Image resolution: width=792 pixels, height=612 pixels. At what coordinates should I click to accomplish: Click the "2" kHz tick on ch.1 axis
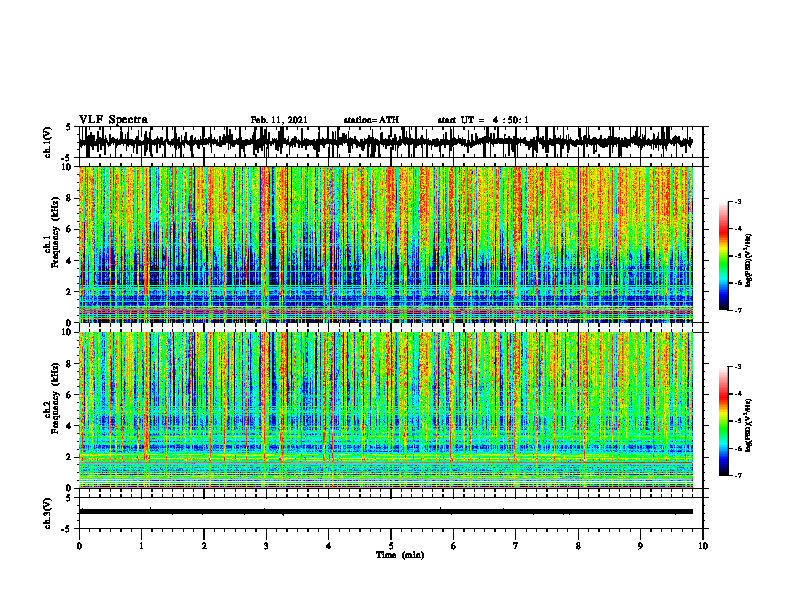71,291
